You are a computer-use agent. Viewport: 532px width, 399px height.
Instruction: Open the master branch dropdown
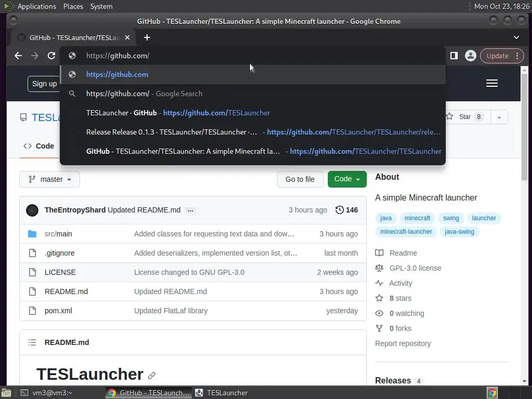click(x=49, y=179)
